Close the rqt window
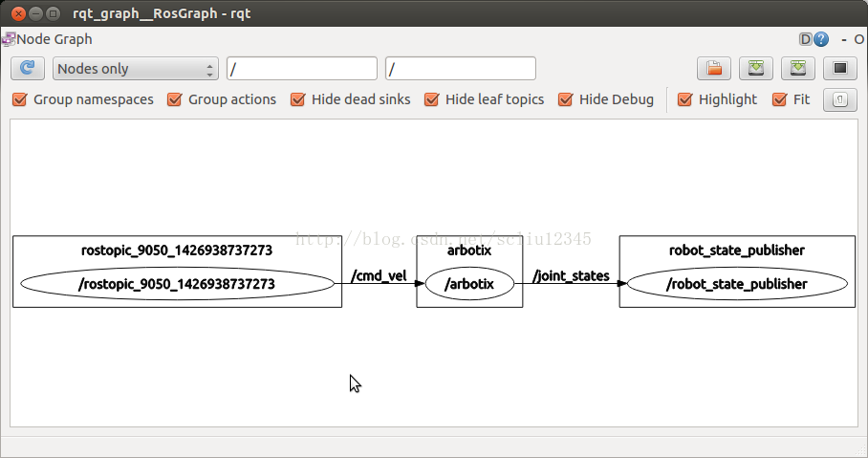 (x=18, y=13)
